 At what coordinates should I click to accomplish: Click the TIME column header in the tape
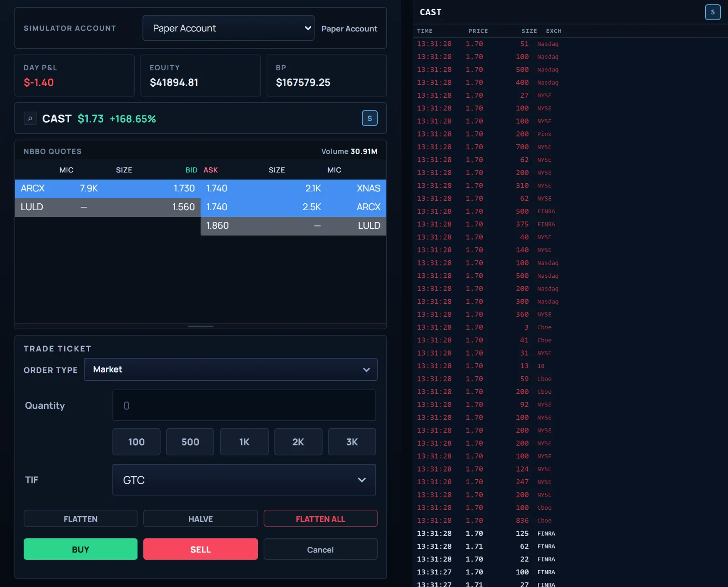[425, 31]
